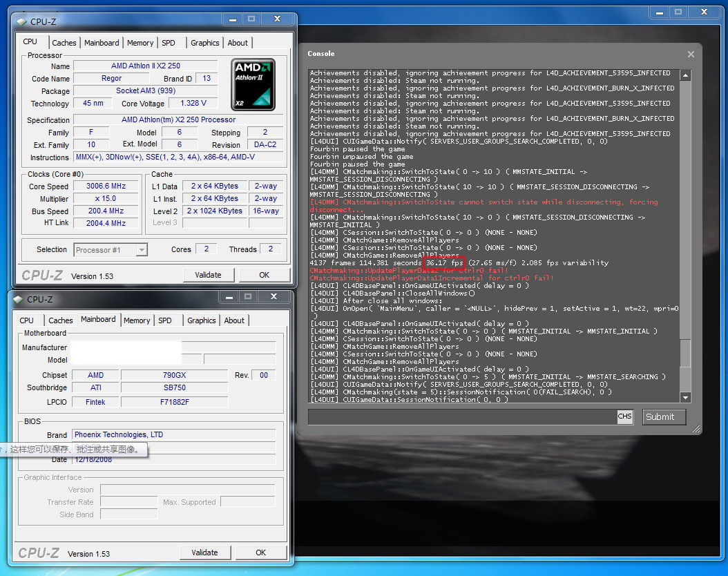728x576 pixels.
Task: Maximize the background game window
Action: tap(678, 12)
